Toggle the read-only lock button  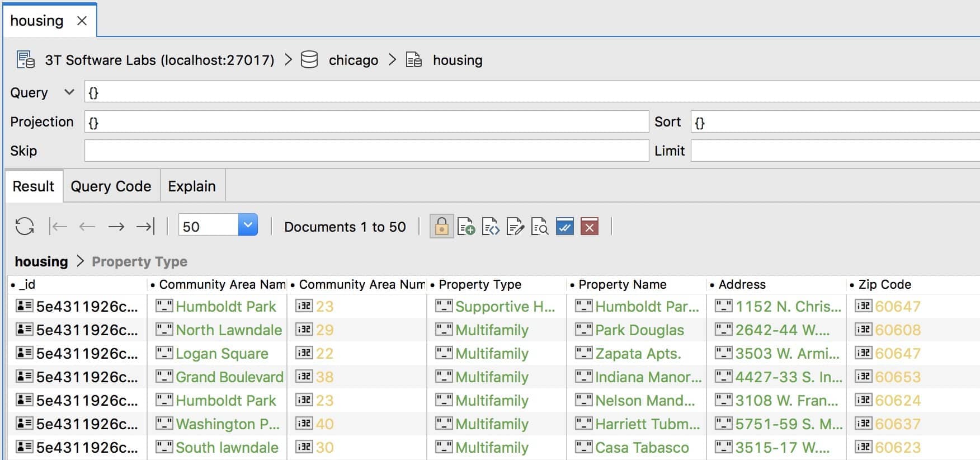pos(441,227)
